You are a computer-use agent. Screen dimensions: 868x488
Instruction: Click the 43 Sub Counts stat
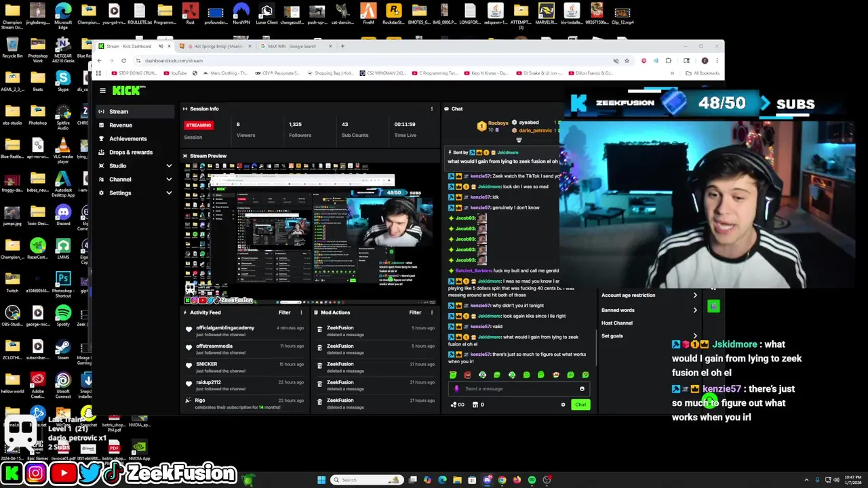[x=355, y=129]
